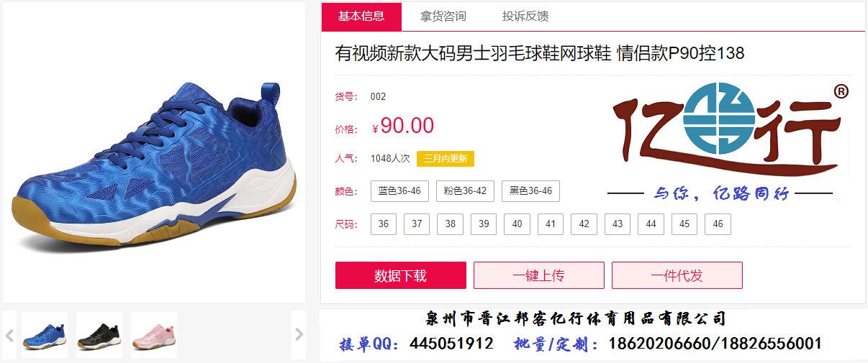Pick shoe size 36
This screenshot has height=363, width=868.
click(384, 224)
